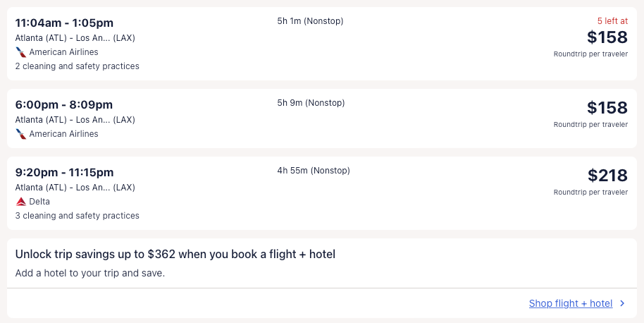Click the $218 price for the Delta flight

tap(607, 176)
